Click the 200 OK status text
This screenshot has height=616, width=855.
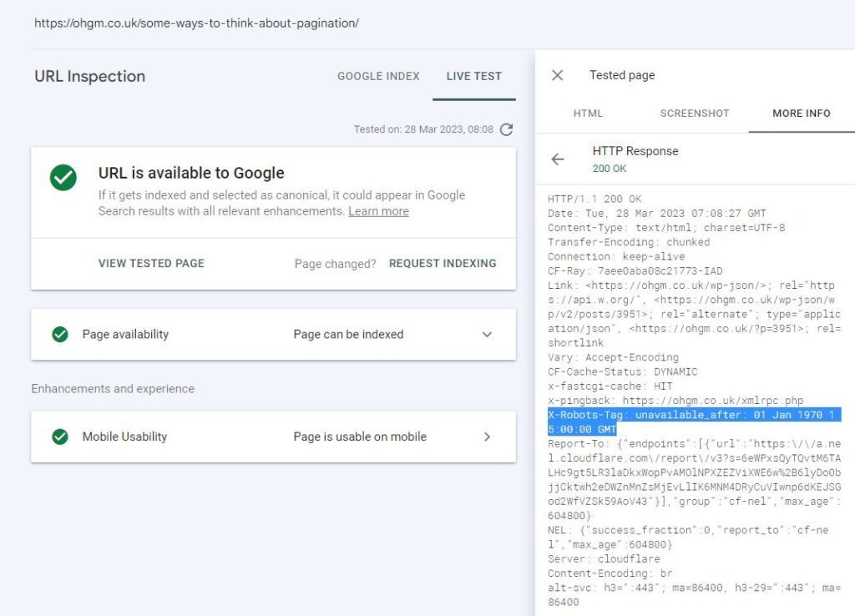tap(609, 169)
